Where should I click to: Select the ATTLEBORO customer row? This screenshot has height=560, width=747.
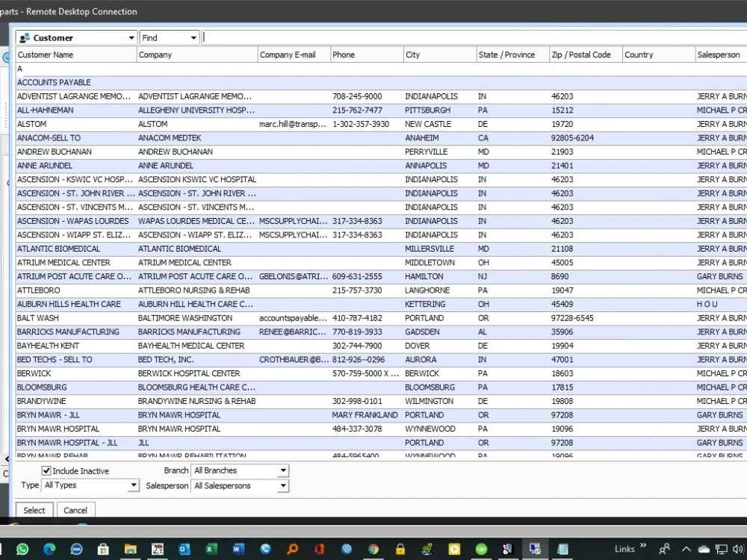click(381, 290)
